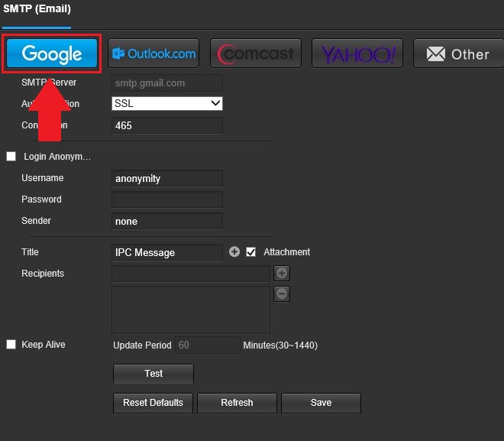Click the Sender field showing none
The height and width of the screenshot is (441, 504).
166,222
